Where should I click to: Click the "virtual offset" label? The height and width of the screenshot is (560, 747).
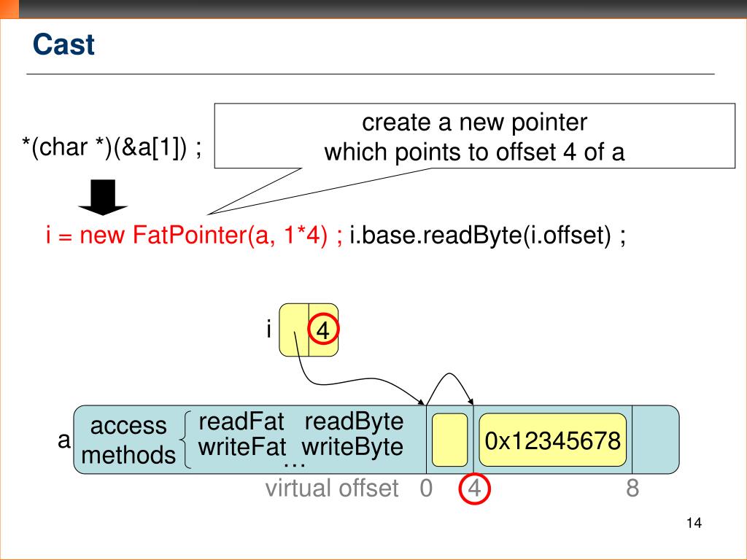click(332, 488)
